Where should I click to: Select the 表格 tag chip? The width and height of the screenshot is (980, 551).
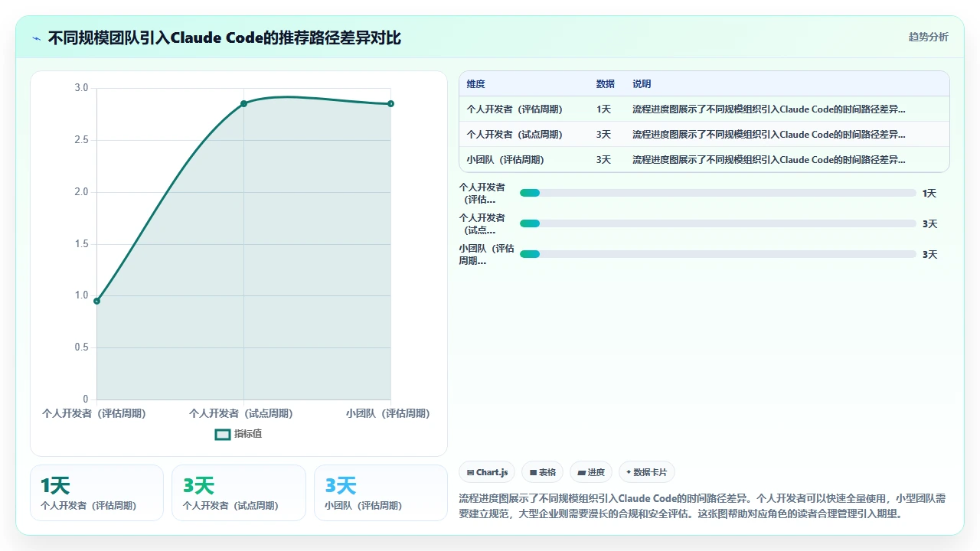pyautogui.click(x=543, y=472)
